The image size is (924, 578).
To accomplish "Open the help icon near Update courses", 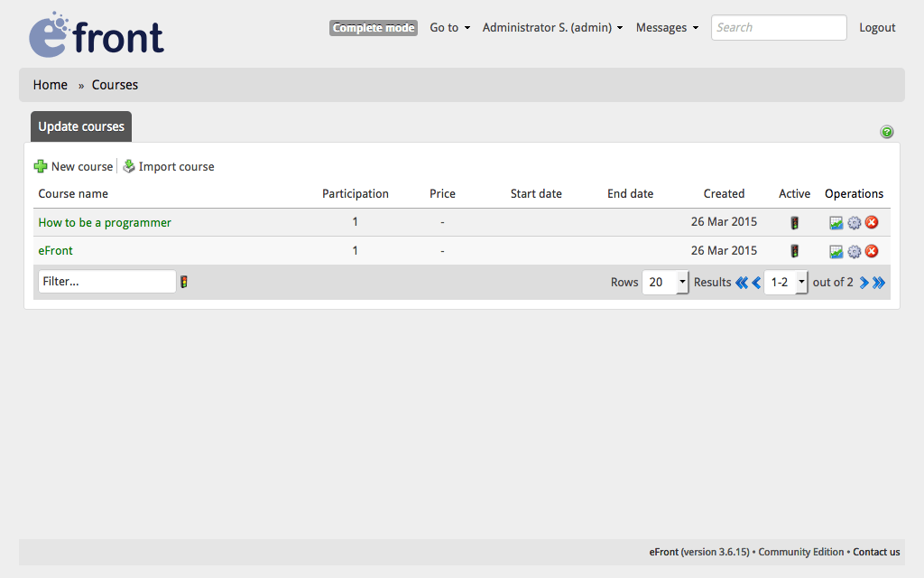I will [887, 132].
